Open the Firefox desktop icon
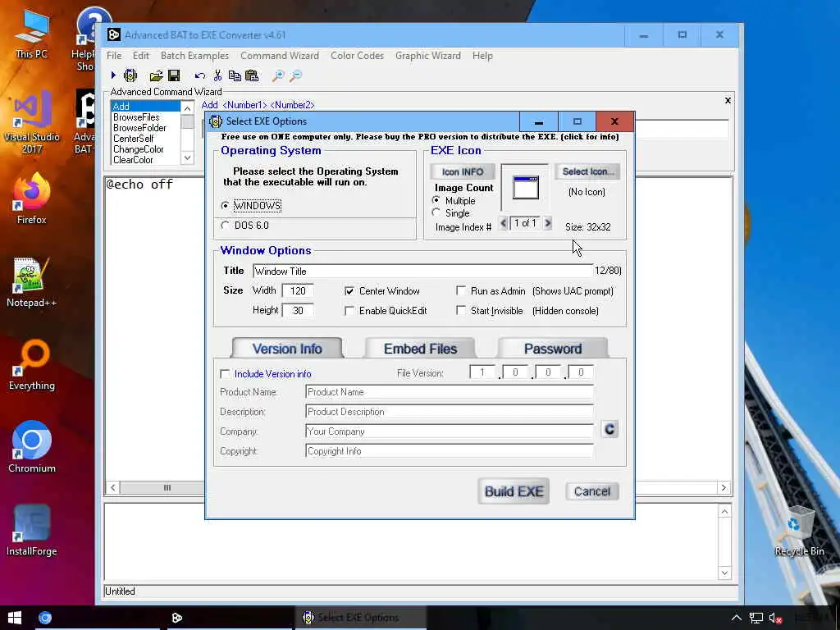Image resolution: width=840 pixels, height=630 pixels. tap(32, 199)
